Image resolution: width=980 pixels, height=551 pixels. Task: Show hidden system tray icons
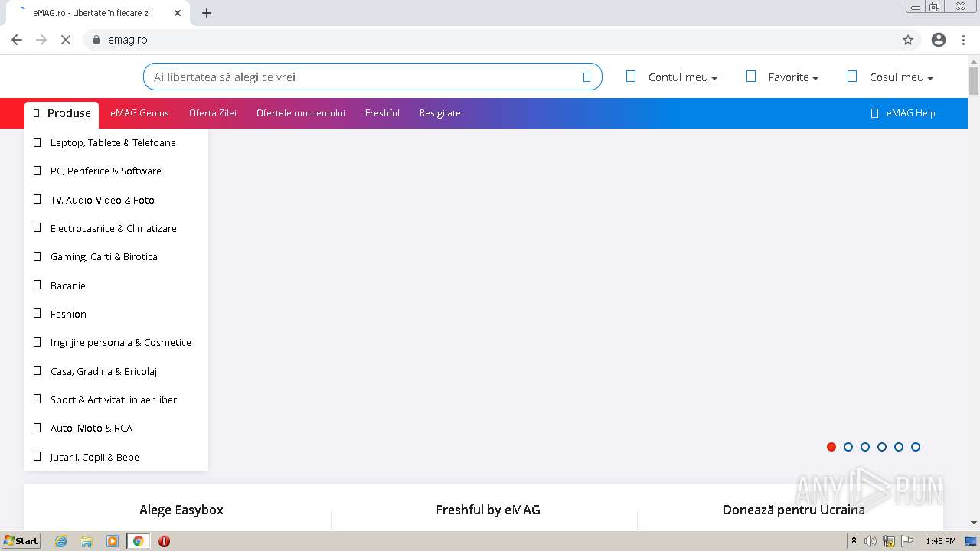click(x=854, y=541)
